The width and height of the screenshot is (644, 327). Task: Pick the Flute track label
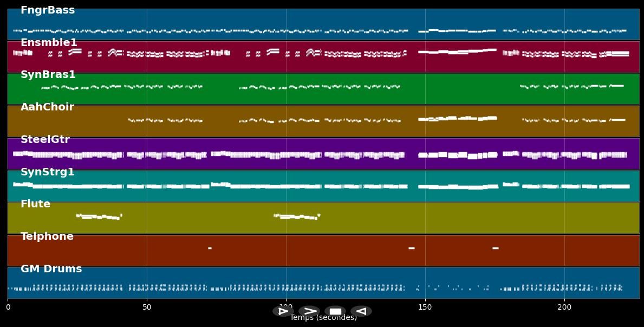tap(35, 204)
